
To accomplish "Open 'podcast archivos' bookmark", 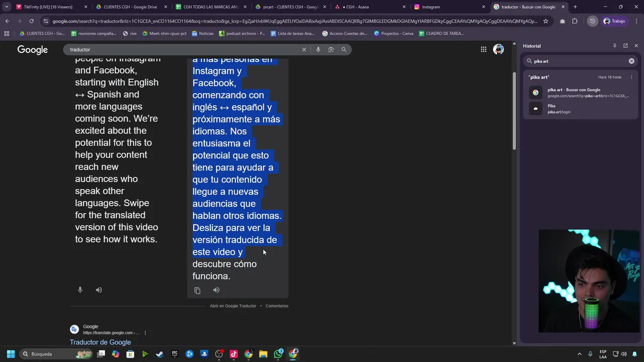I will [242, 34].
